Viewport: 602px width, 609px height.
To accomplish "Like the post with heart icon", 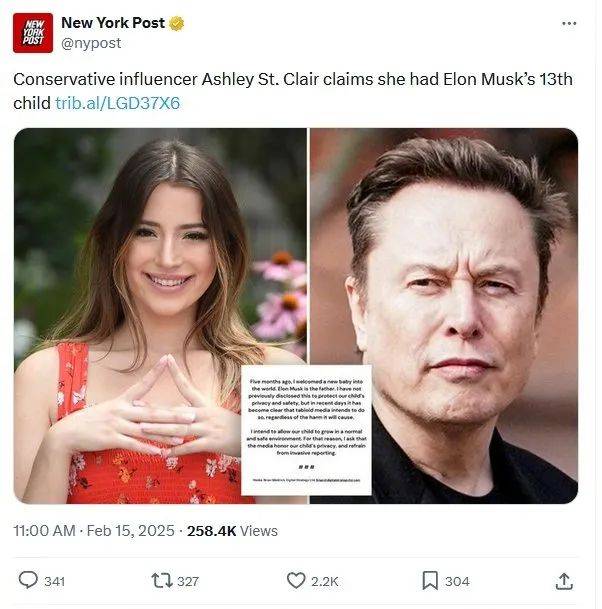I will pyautogui.click(x=296, y=580).
